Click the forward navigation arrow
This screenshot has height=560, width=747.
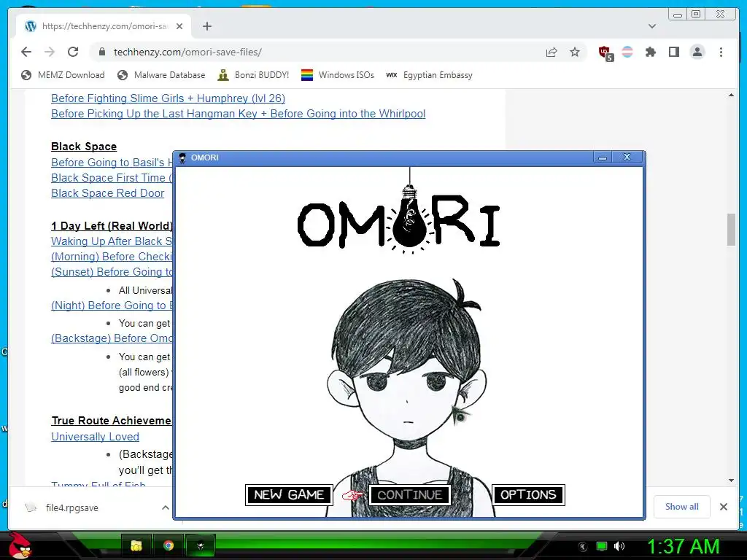(x=50, y=52)
